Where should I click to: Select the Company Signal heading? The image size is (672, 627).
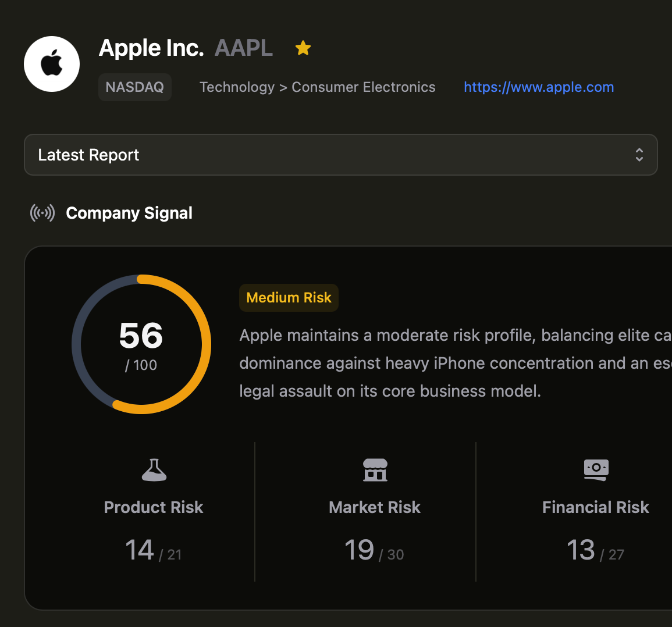pos(129,213)
